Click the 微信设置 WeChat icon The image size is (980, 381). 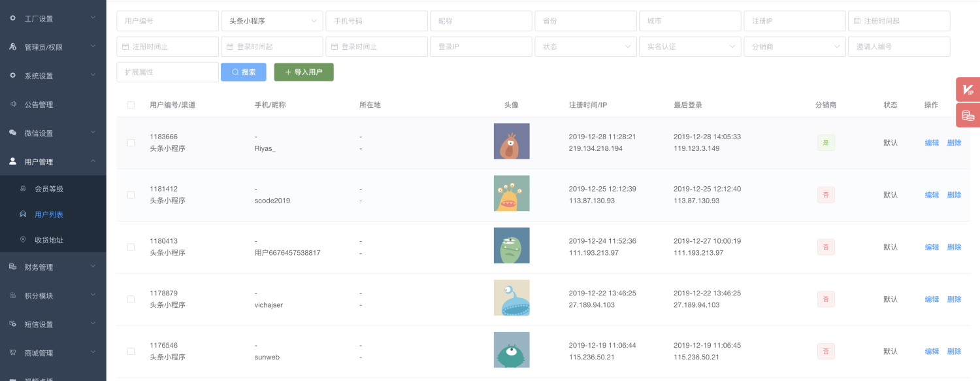coord(12,133)
